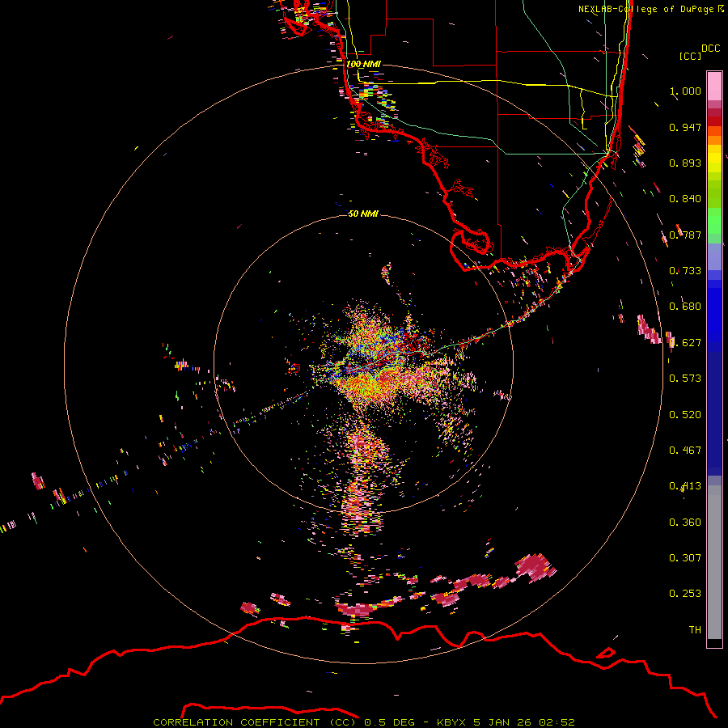
Task: Click the 0.573 scale value
Action: 685,379
